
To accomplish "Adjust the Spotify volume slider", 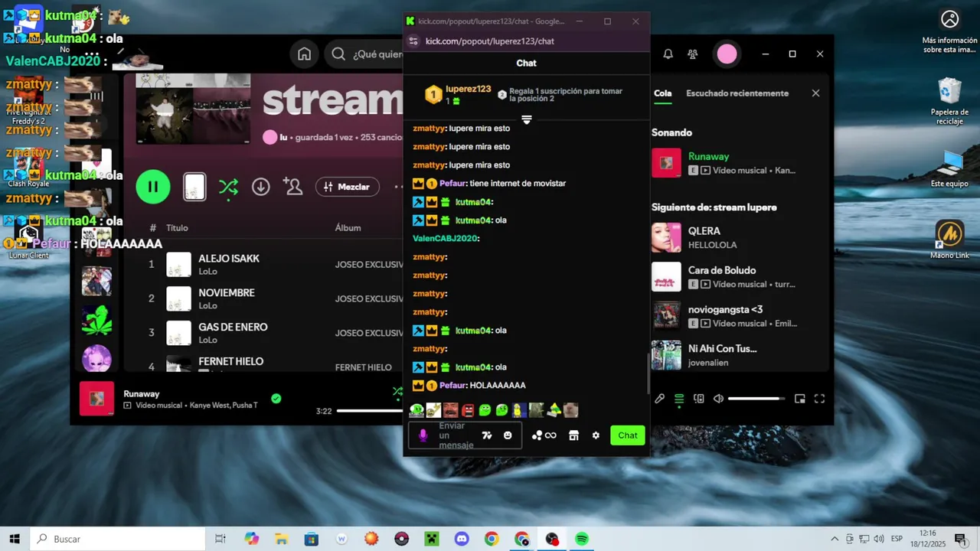I will tap(756, 399).
